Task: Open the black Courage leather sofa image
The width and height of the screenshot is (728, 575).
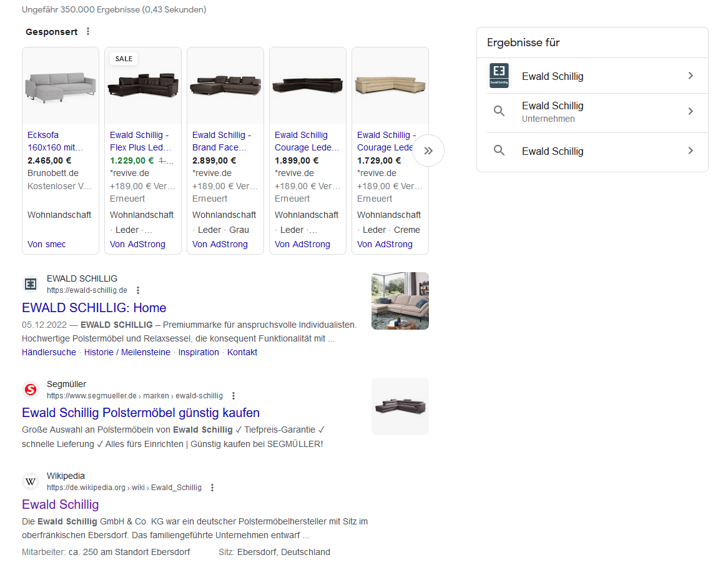Action: coord(308,86)
